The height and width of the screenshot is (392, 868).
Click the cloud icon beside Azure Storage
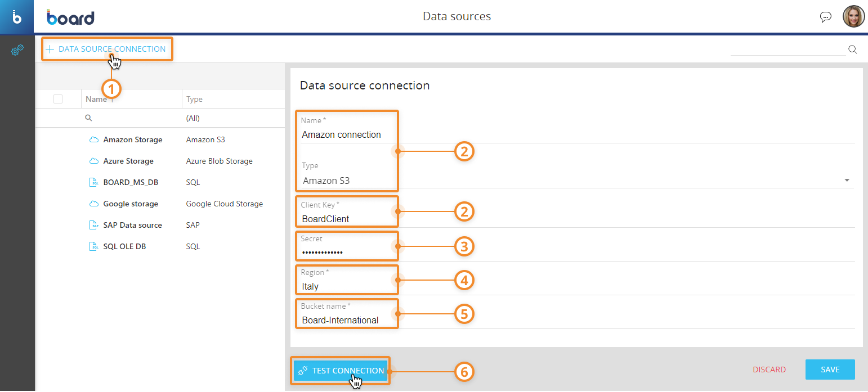tap(93, 161)
